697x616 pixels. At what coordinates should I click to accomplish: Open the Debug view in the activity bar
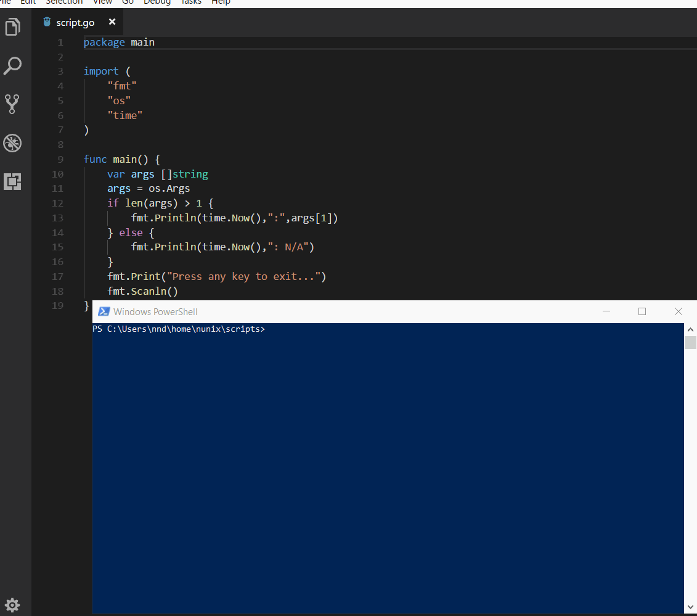click(12, 142)
